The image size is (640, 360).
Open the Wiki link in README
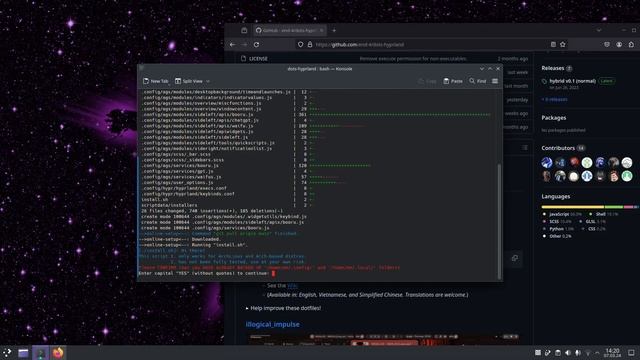tap(292, 286)
